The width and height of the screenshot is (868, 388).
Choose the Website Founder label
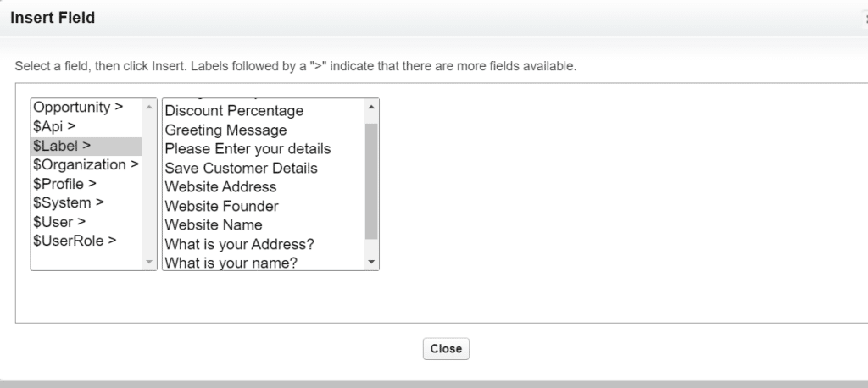(221, 206)
